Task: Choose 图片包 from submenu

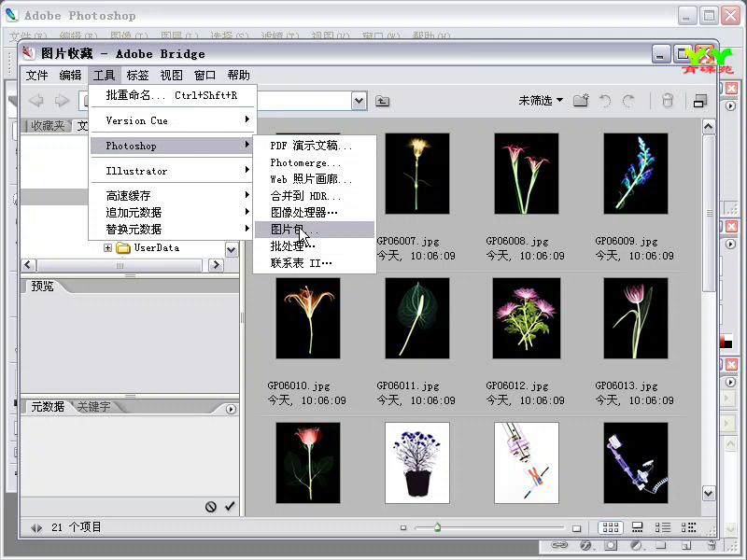Action: click(x=315, y=229)
